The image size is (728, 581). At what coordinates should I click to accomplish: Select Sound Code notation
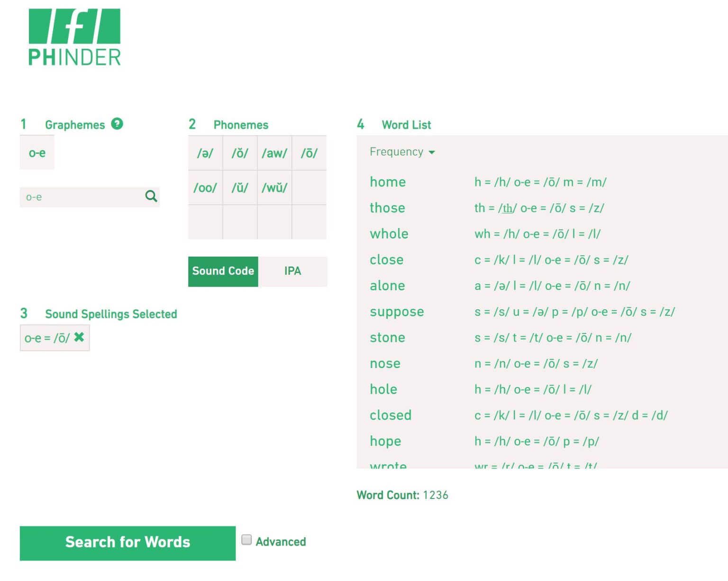pos(223,271)
